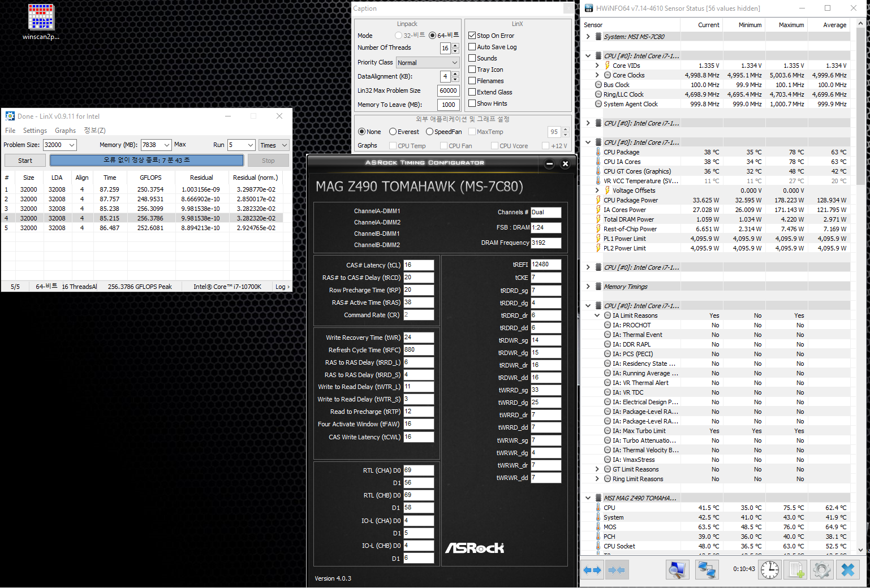Viewport: 870px width, 588px height.
Task: Click the clock icon beside Bus Clock
Action: 598,85
